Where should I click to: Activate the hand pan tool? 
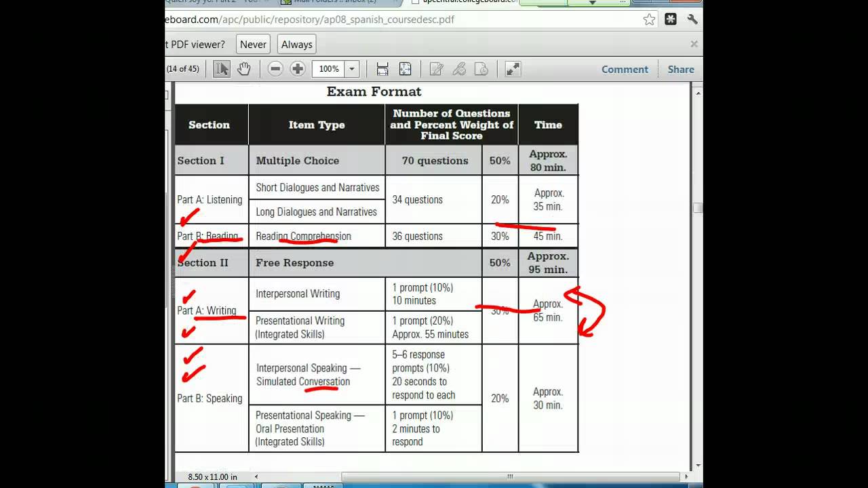[243, 68]
